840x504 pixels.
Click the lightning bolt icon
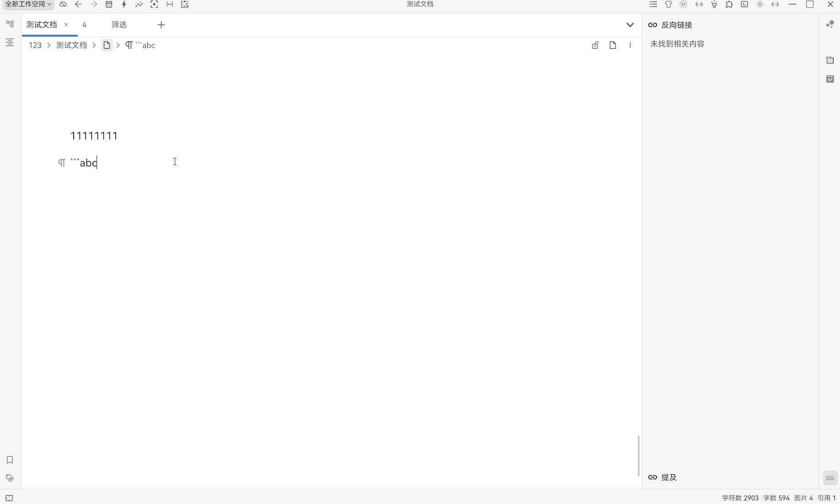[x=124, y=5]
